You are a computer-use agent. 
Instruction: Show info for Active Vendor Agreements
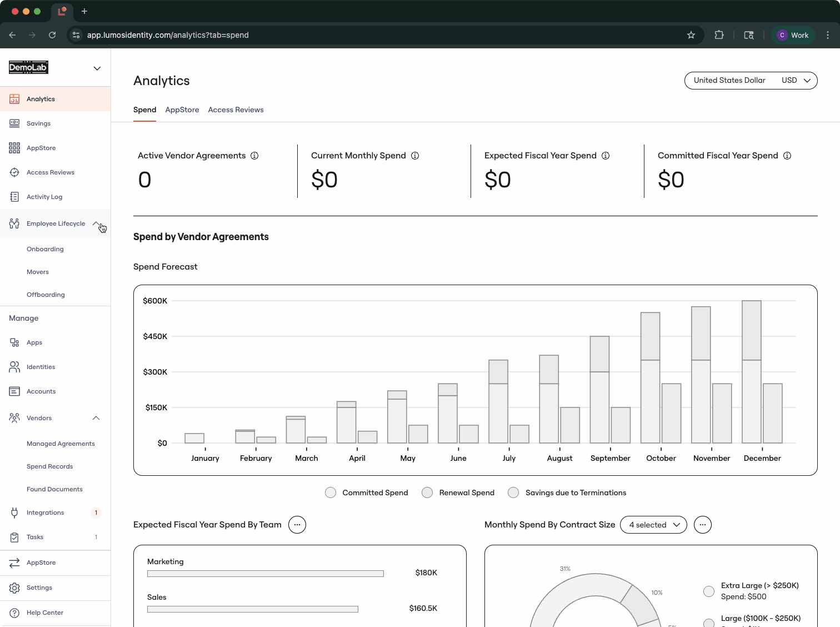254,156
